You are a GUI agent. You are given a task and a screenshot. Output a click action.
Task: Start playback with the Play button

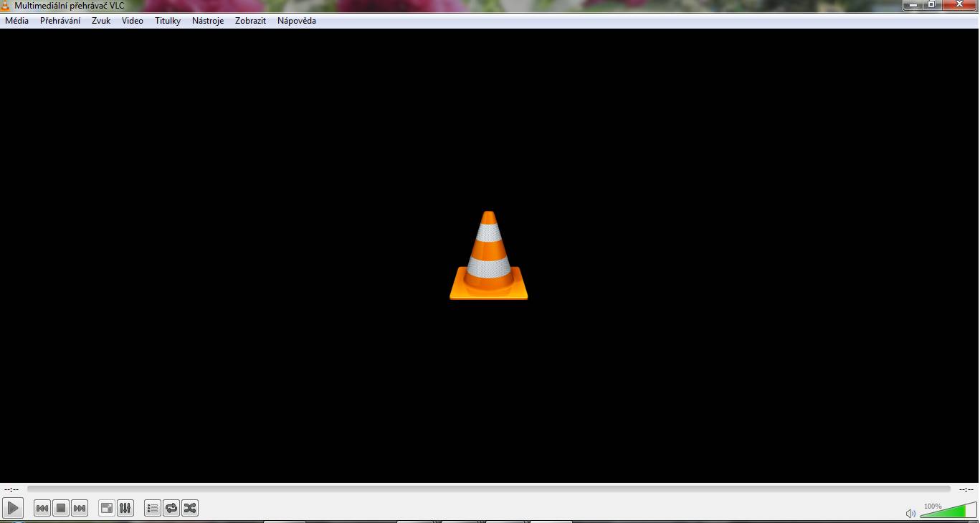click(x=13, y=508)
